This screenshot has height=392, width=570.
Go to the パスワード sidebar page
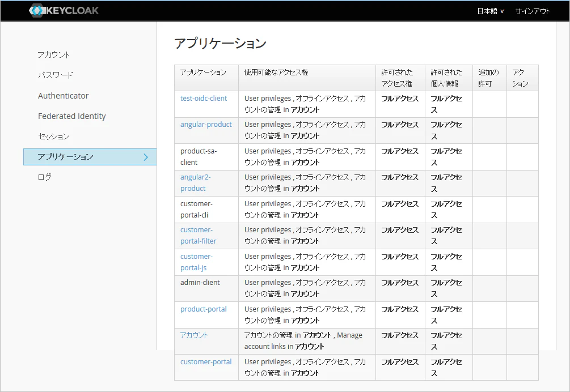(x=55, y=75)
